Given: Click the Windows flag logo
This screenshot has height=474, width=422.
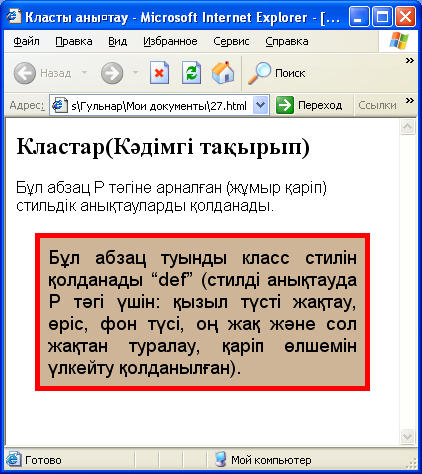Looking at the screenshot, I should [399, 41].
